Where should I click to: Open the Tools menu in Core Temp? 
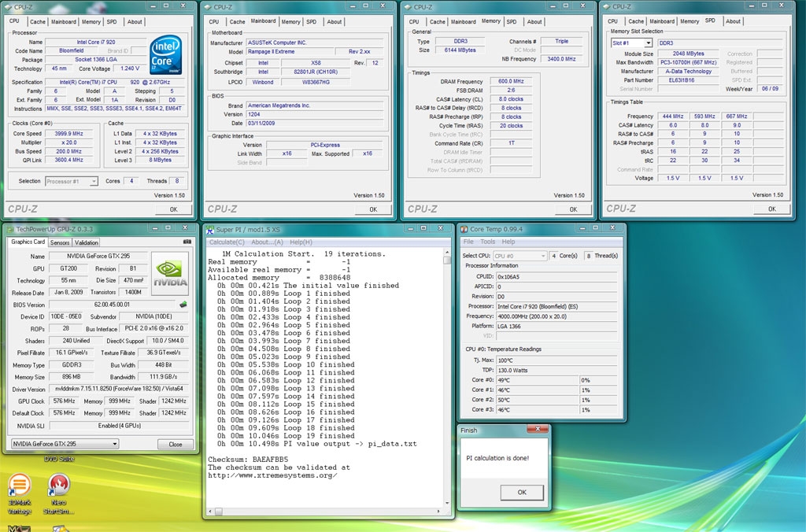point(488,242)
